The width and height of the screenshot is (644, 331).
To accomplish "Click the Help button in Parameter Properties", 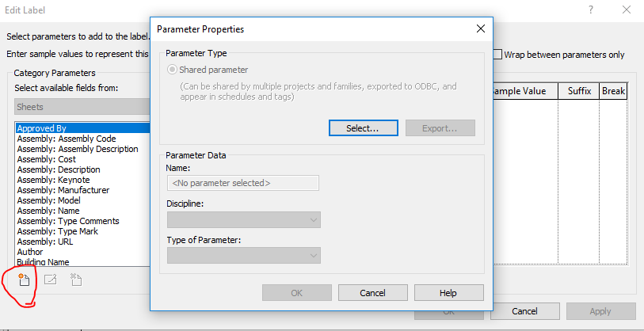I will coord(448,293).
